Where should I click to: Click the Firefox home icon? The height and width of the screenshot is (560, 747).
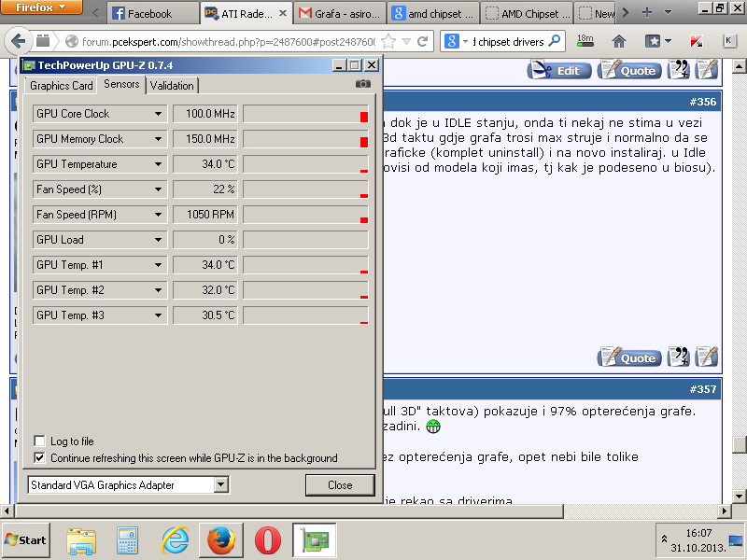pos(618,41)
